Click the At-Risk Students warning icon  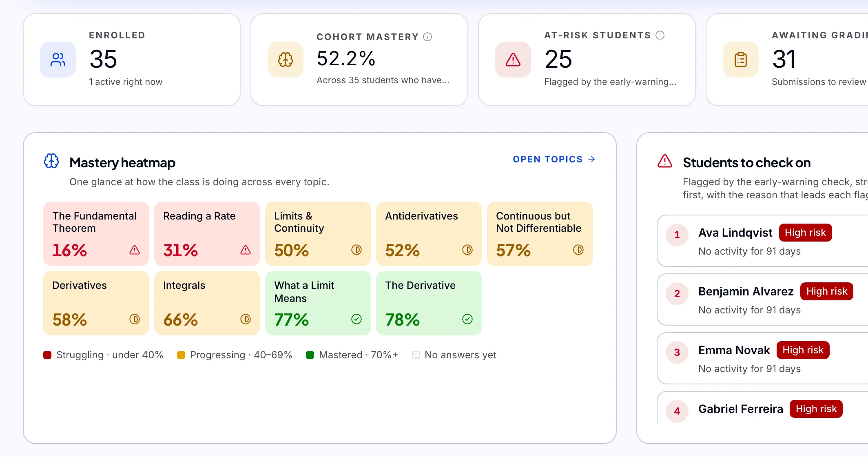pyautogui.click(x=513, y=60)
